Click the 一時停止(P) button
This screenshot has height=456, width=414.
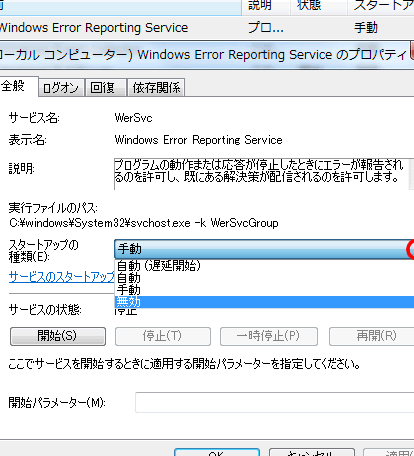[269, 336]
